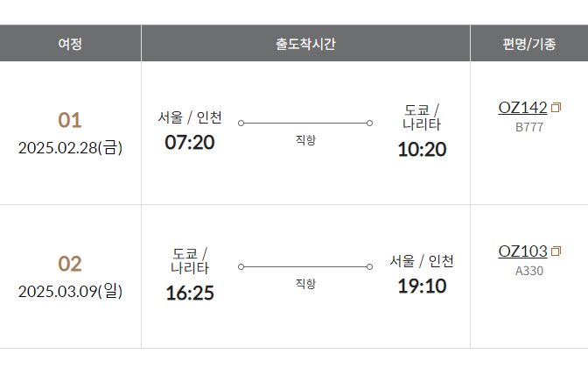This screenshot has height=368, width=588.
Task: Open the OZ142 flight number link
Action: point(522,108)
